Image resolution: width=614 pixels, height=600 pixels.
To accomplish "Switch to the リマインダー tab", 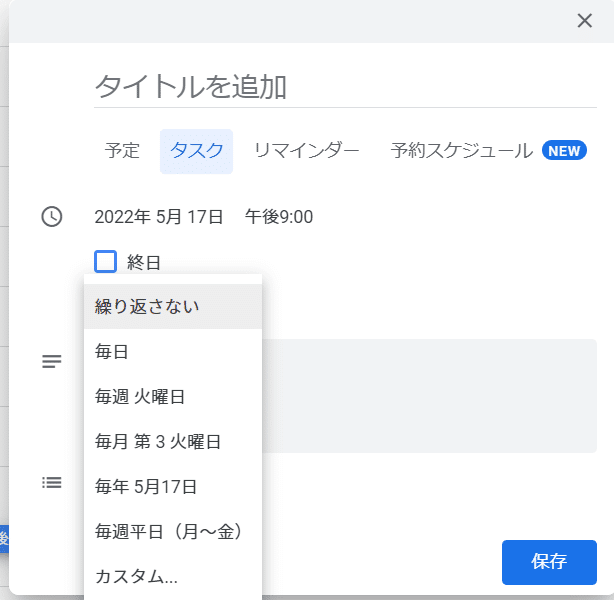I will (307, 151).
